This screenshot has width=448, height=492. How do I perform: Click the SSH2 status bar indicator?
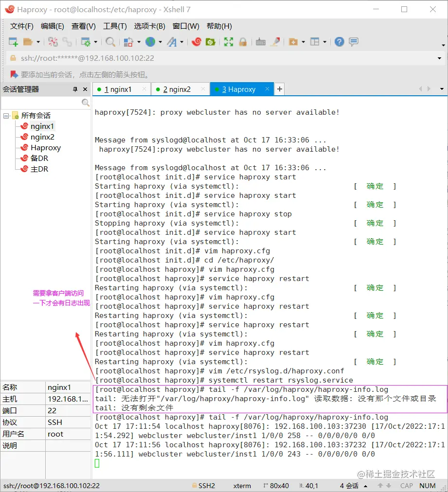point(203,486)
